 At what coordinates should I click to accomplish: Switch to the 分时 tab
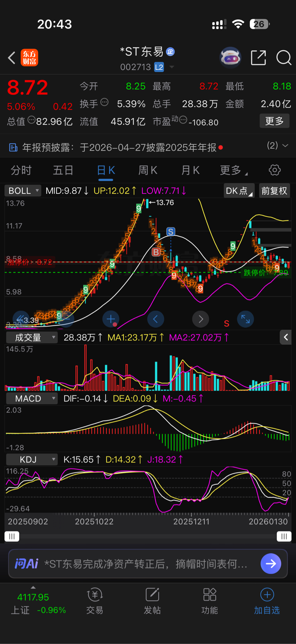(x=21, y=170)
